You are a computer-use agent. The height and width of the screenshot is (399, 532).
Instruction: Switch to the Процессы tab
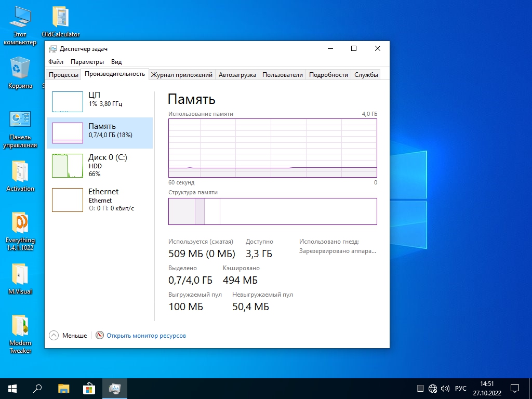click(63, 75)
